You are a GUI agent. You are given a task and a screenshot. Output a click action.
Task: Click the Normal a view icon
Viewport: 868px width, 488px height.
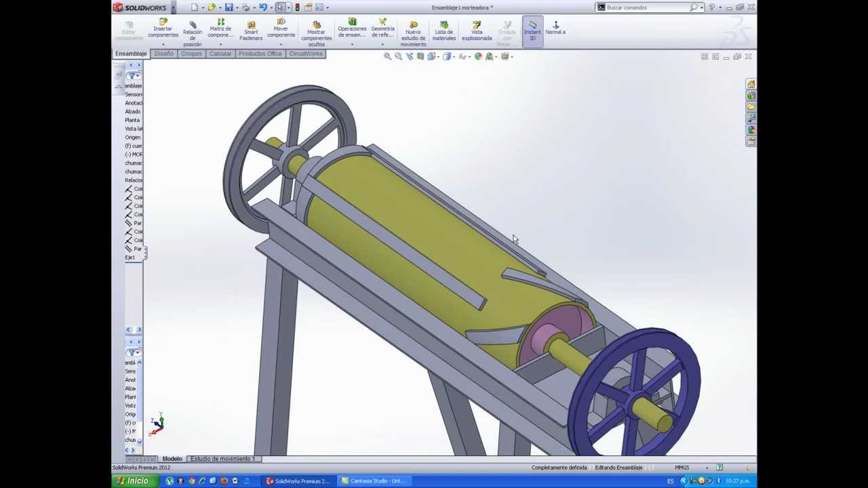[555, 28]
